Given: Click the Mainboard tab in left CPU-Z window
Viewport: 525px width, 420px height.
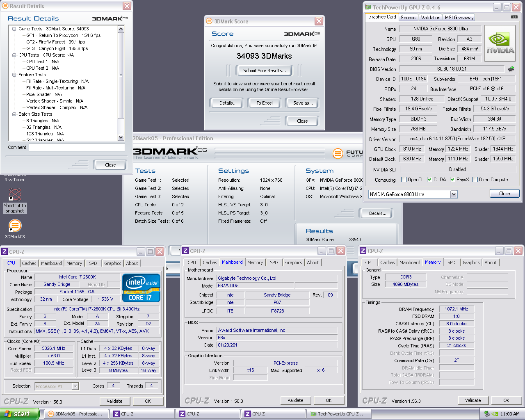Looking at the screenshot, I should tap(51, 263).
